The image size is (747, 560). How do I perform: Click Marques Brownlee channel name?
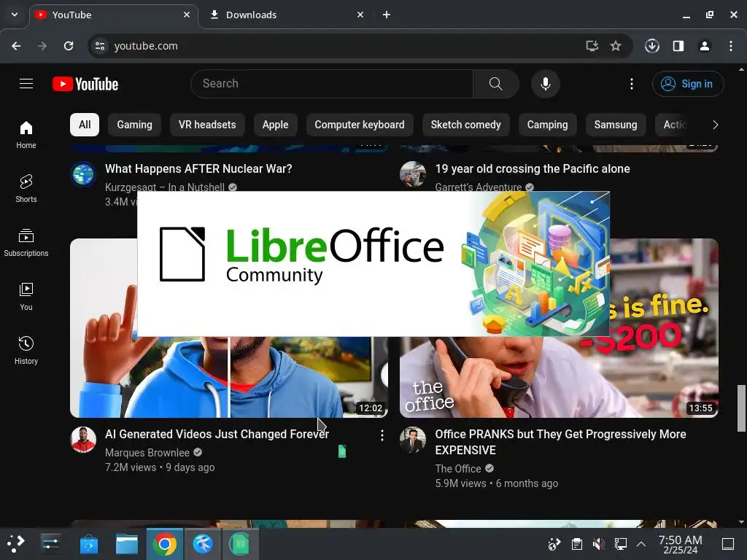147,452
